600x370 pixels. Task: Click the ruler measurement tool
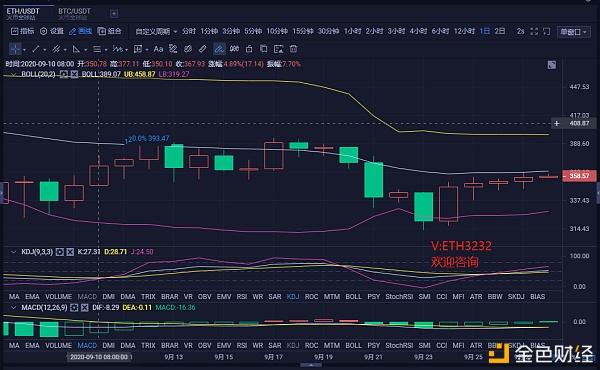tap(202, 49)
